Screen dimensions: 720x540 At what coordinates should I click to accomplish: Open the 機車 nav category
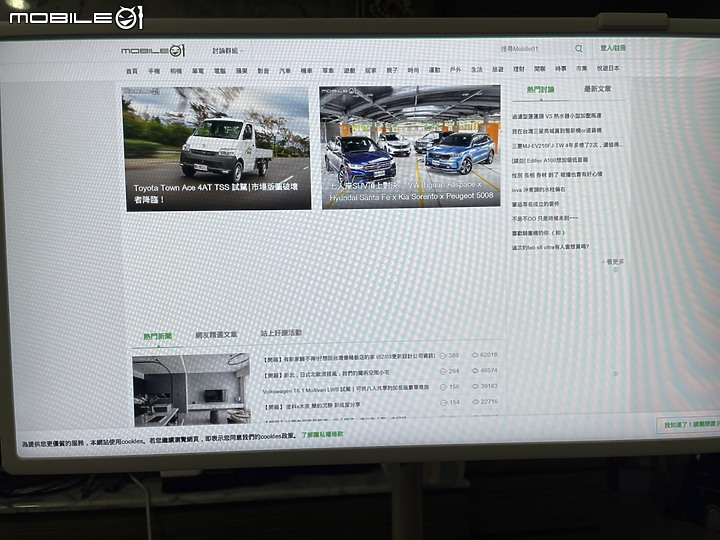coord(306,71)
